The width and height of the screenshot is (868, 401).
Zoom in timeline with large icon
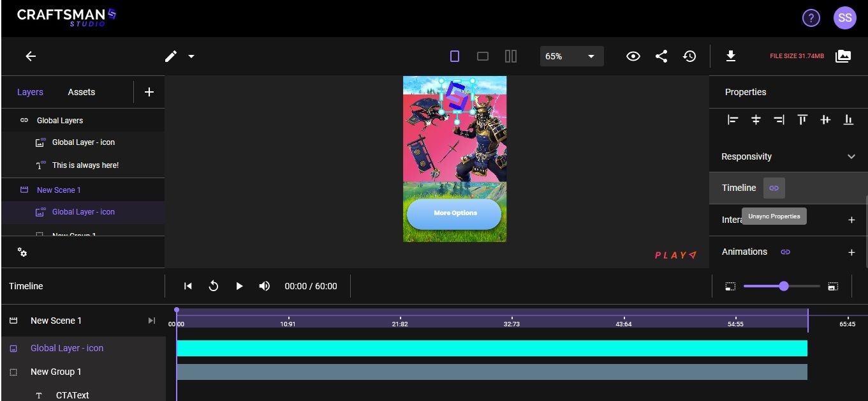[x=832, y=287]
